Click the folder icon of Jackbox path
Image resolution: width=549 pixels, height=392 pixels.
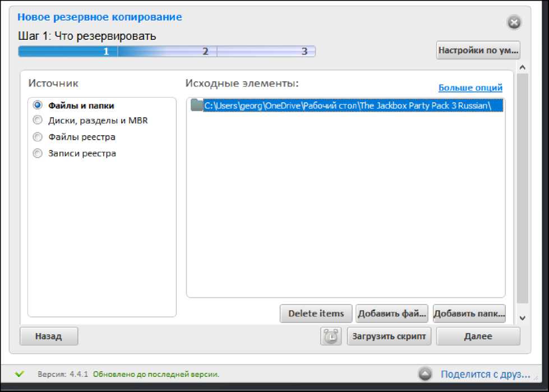point(197,105)
